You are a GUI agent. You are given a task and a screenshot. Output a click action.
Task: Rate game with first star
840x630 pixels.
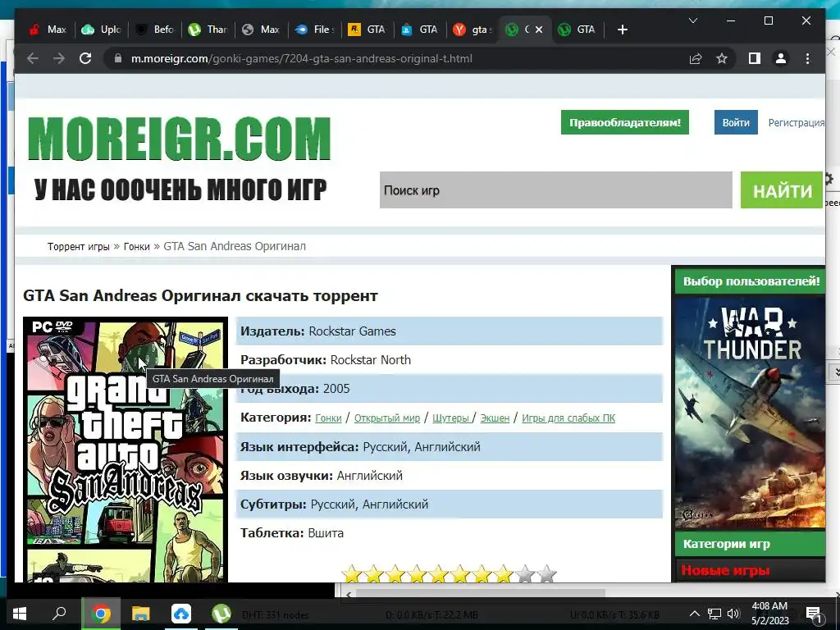pyautogui.click(x=352, y=573)
